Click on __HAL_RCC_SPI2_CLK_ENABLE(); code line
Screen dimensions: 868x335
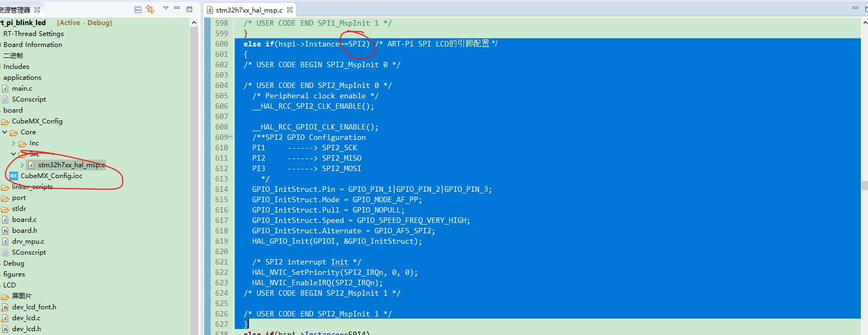313,106
